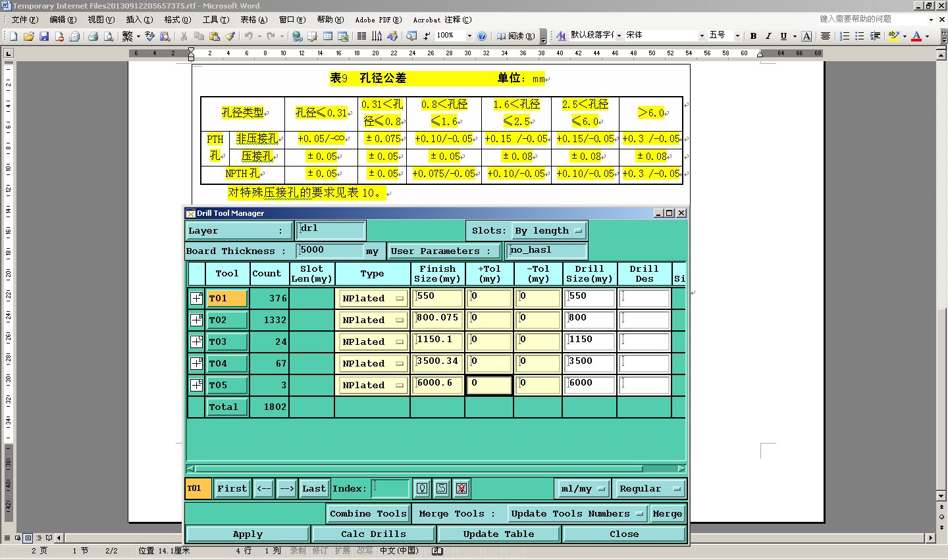Click the Apply button

point(248,534)
